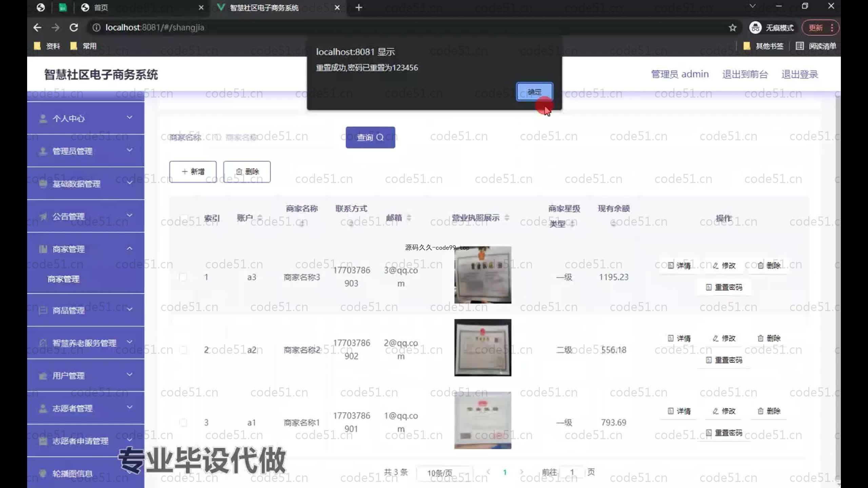The height and width of the screenshot is (488, 868).
Task: Check the row checkbox for account a3
Action: coord(183,277)
